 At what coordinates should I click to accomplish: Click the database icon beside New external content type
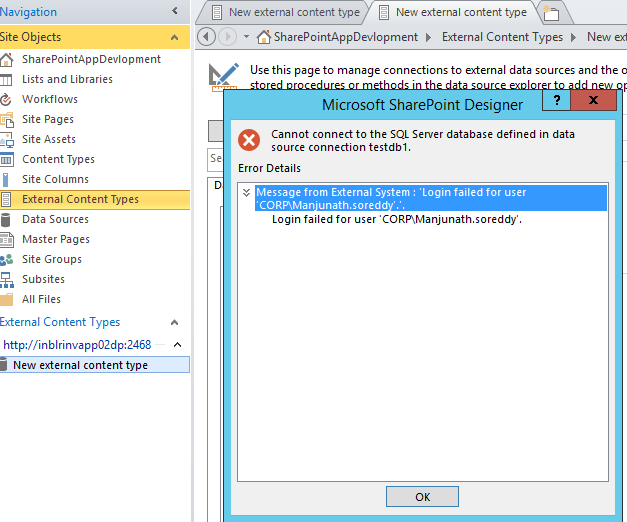(x=4, y=365)
